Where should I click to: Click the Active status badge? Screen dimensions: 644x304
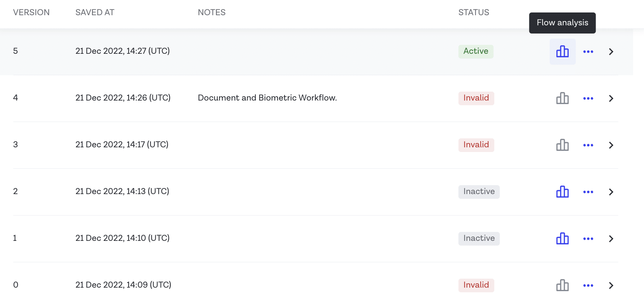click(476, 51)
